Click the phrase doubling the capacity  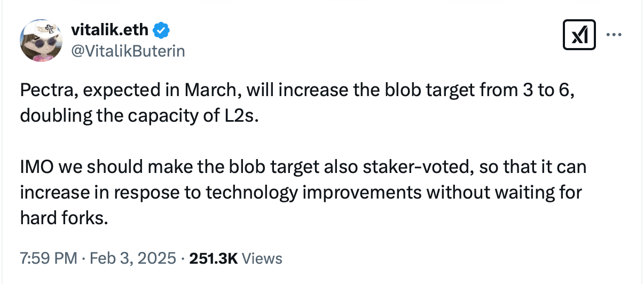91,115
